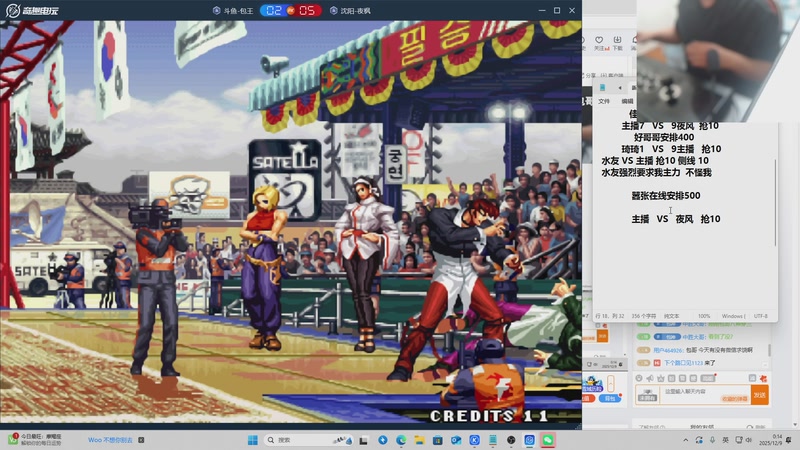Viewport: 800px width, 450px height.
Task: Click the Notepad tab scroll-left arrow
Action: click(x=620, y=88)
